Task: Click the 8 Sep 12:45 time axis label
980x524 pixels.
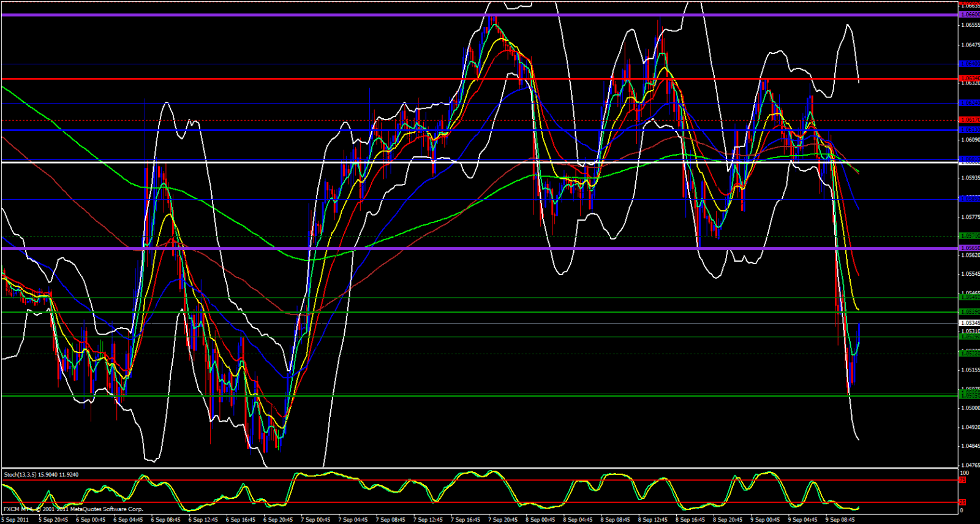Action: click(x=652, y=520)
